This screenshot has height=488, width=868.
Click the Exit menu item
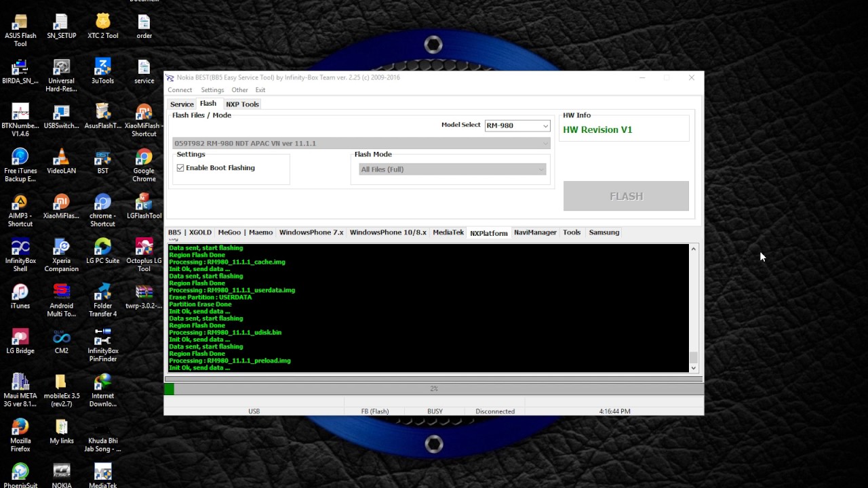click(260, 90)
